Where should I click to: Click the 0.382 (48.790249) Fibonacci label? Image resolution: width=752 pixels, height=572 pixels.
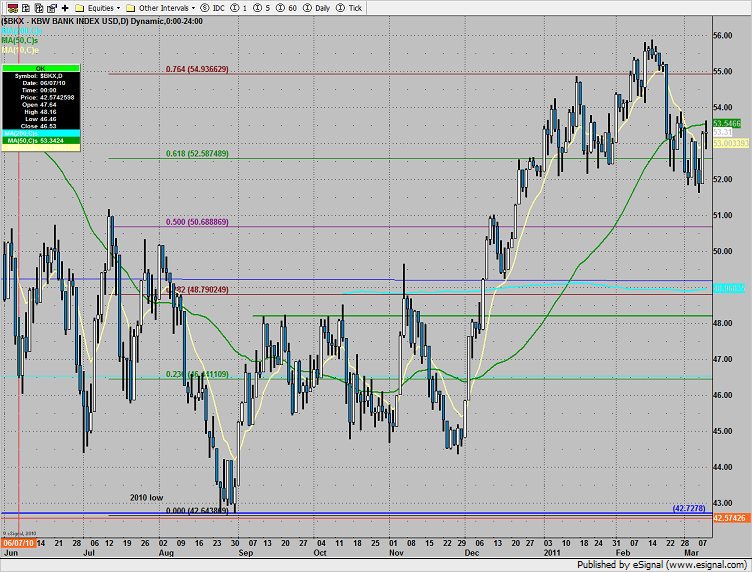(197, 290)
